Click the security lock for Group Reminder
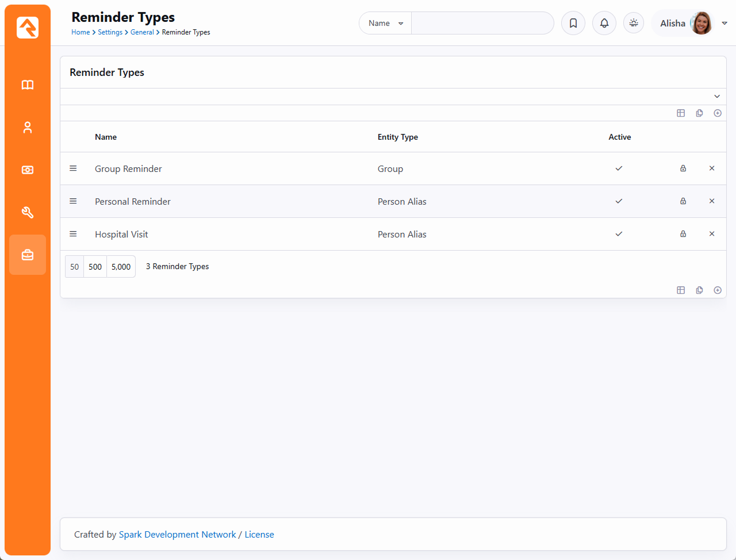This screenshot has width=736, height=560. pos(683,168)
